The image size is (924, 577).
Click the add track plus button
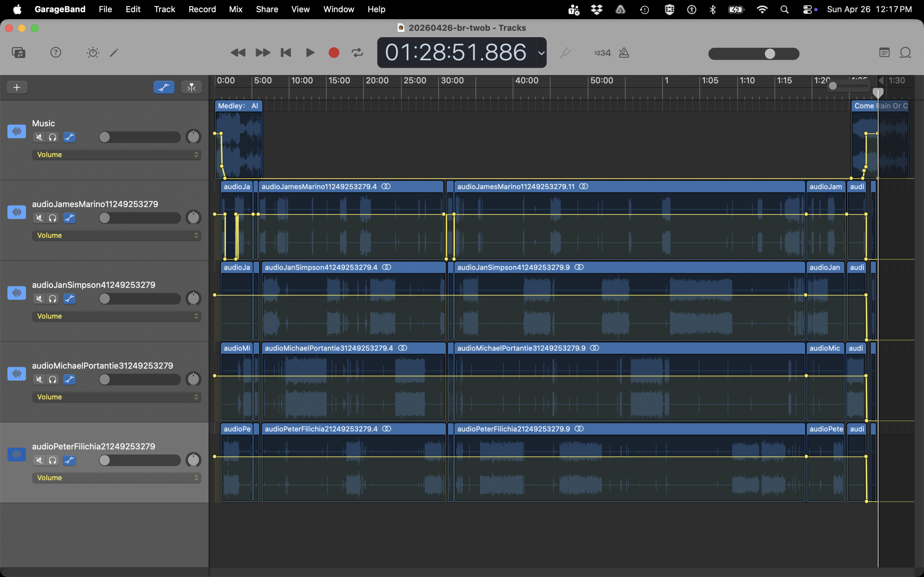(x=17, y=87)
